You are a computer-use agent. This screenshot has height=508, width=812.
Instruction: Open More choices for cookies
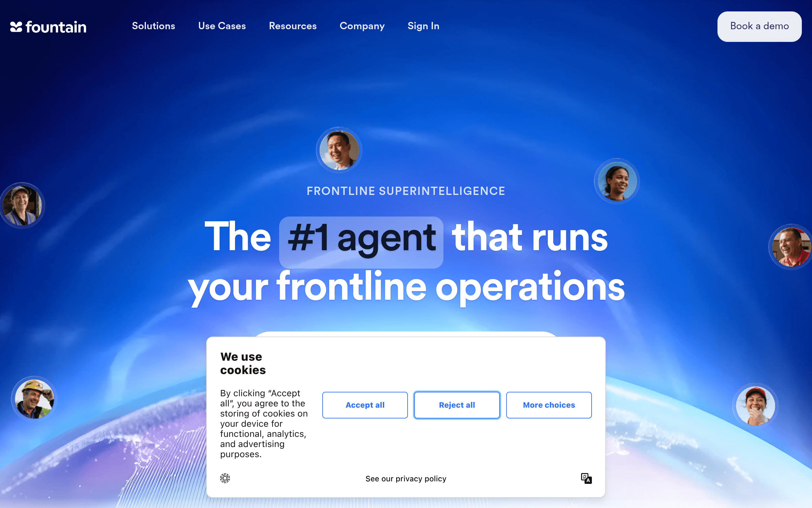549,405
